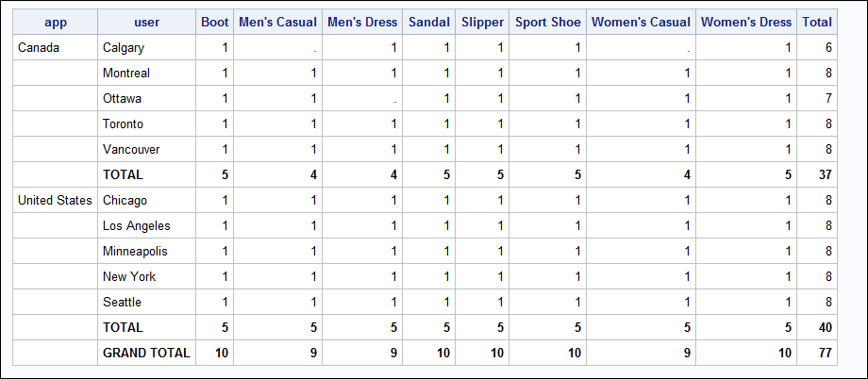This screenshot has width=868, height=379.
Task: Select the "Women's Casual" column header
Action: (x=641, y=23)
